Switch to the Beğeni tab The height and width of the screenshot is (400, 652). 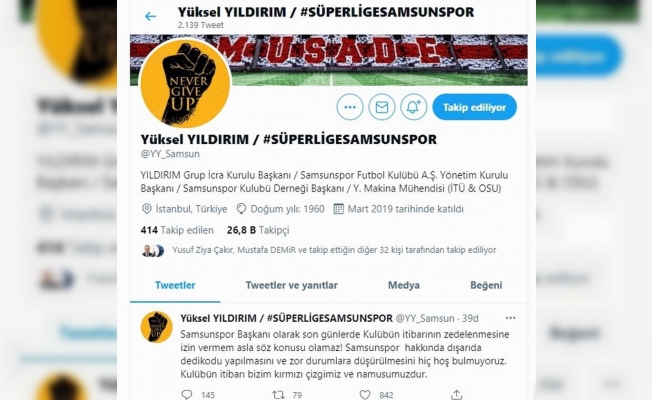[486, 285]
